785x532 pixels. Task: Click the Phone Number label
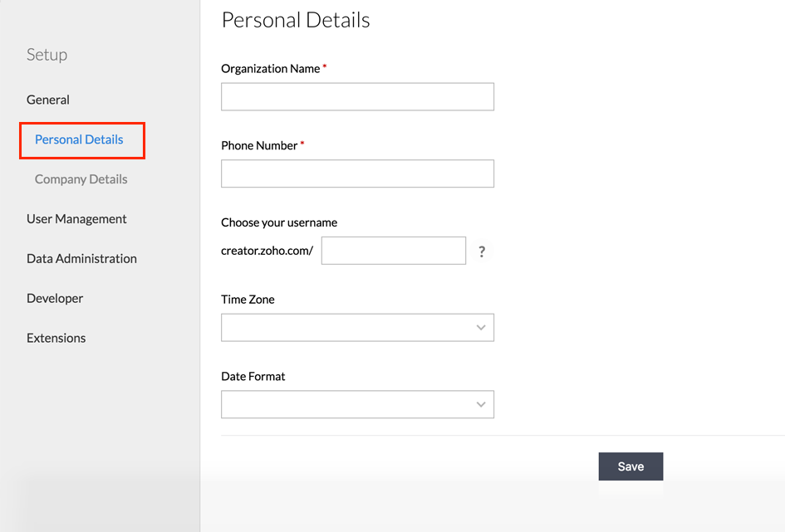[x=259, y=145]
